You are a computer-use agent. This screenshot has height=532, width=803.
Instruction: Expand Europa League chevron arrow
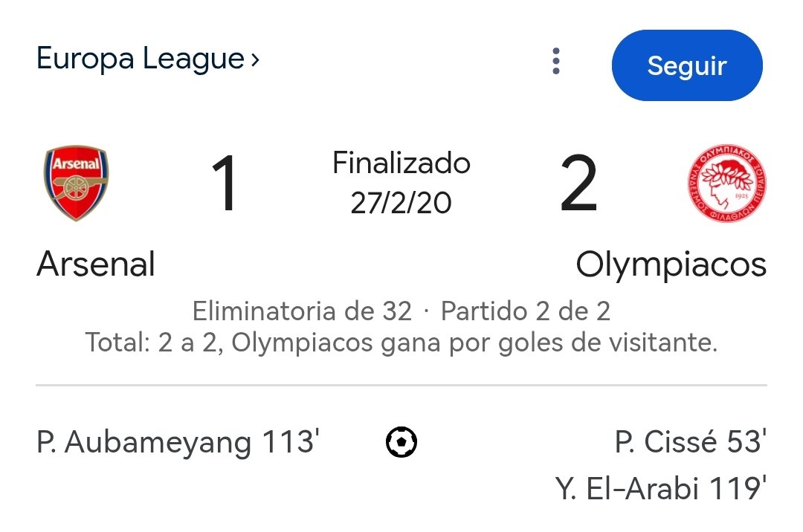click(x=255, y=60)
